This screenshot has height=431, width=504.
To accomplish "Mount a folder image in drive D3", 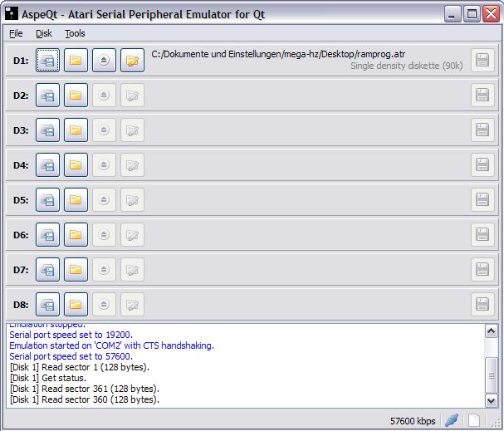I will coord(76,130).
